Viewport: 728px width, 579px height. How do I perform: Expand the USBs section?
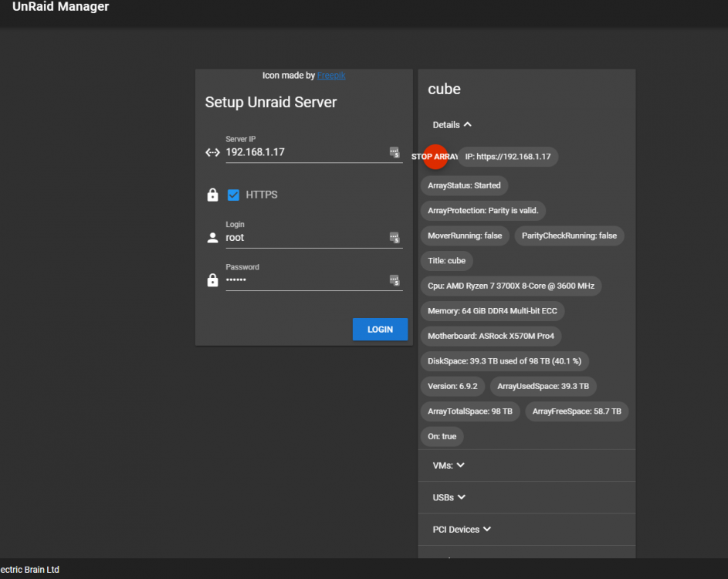(449, 497)
